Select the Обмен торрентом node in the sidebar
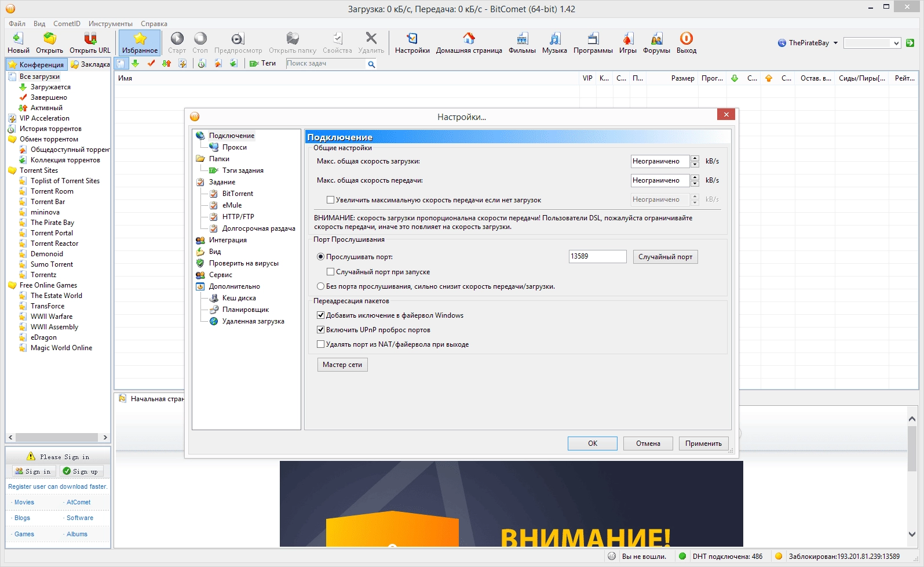Screen dimensions: 924x567 click(49, 139)
